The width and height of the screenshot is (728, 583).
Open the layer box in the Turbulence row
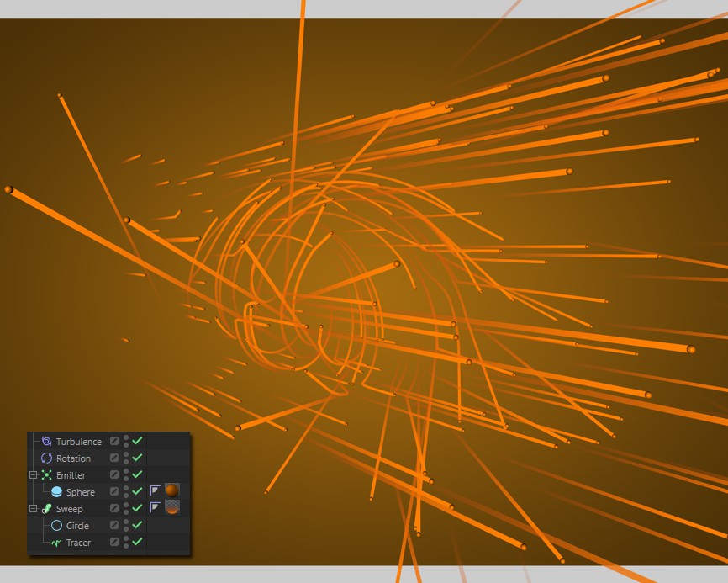pos(114,441)
